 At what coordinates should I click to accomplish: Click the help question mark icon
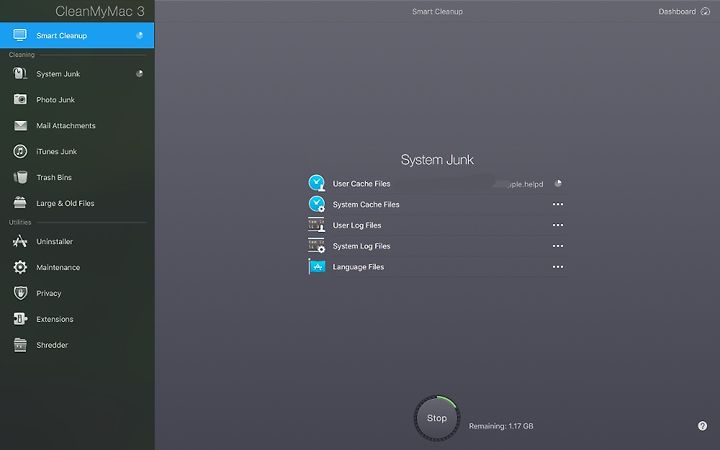tap(702, 426)
